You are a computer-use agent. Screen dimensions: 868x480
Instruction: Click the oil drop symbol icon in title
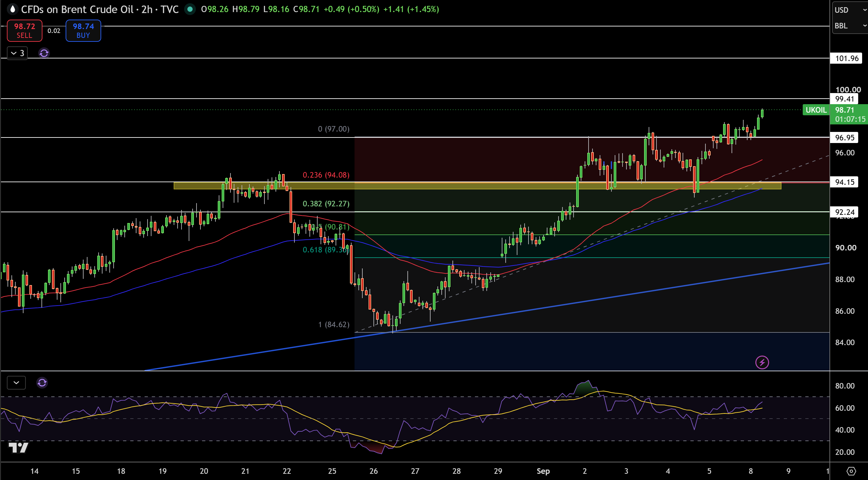[x=12, y=9]
